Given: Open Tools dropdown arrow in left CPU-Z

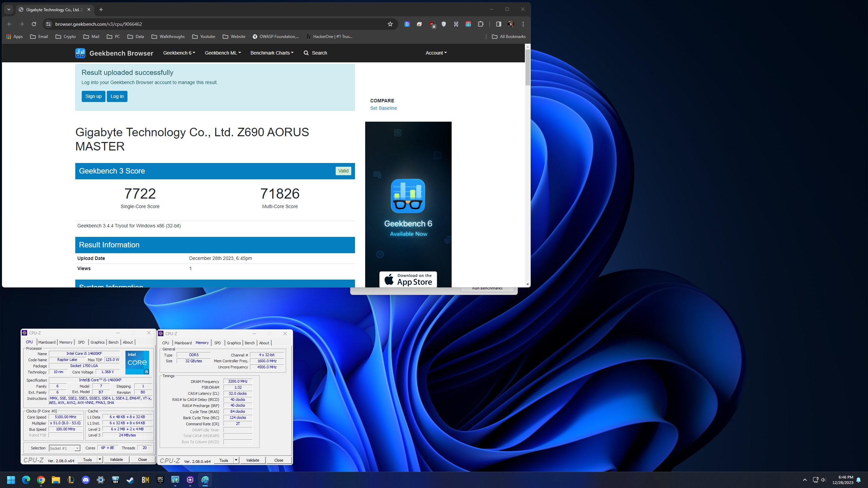Looking at the screenshot, I should pyautogui.click(x=100, y=460).
